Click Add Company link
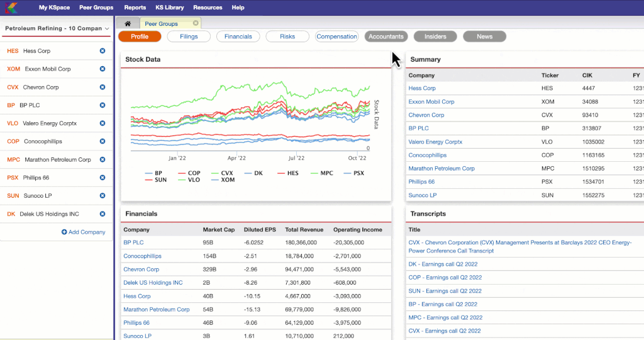644x340 pixels. click(x=84, y=232)
